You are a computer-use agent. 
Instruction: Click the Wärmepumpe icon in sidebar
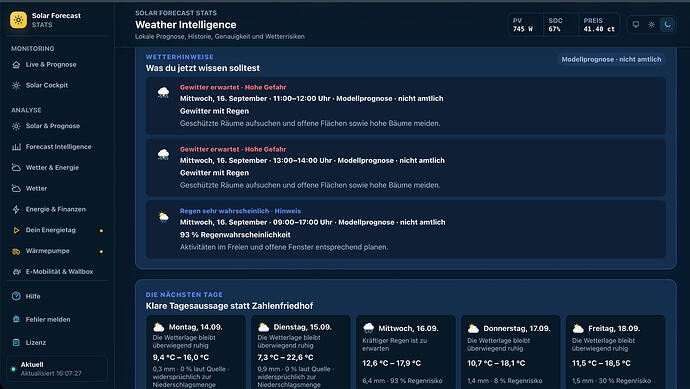click(x=16, y=251)
